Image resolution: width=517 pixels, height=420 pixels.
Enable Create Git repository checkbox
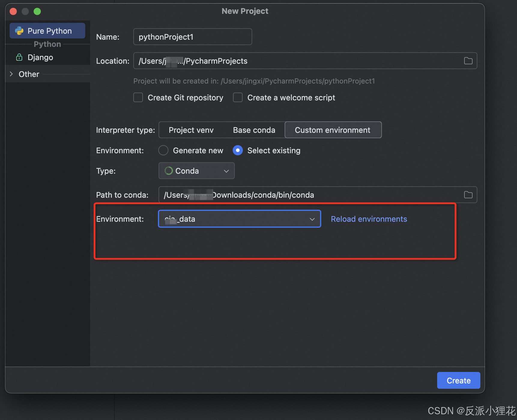pyautogui.click(x=138, y=97)
